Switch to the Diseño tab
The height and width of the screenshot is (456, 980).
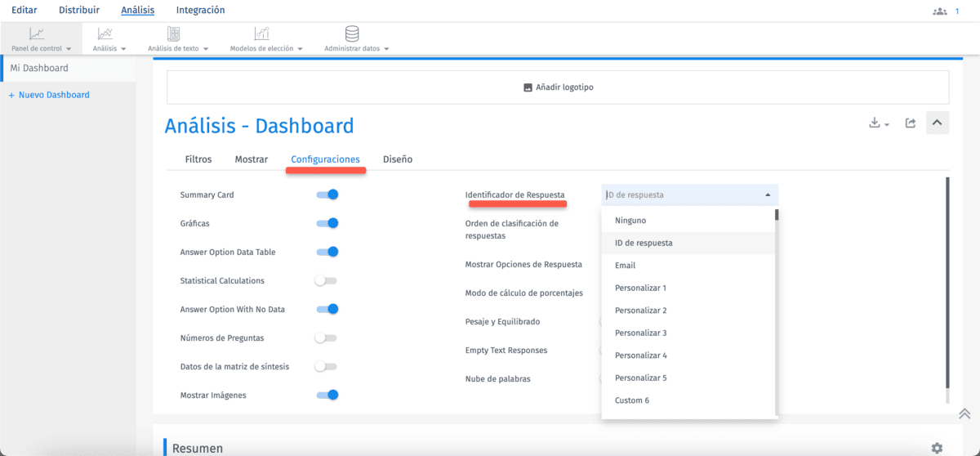tap(398, 159)
